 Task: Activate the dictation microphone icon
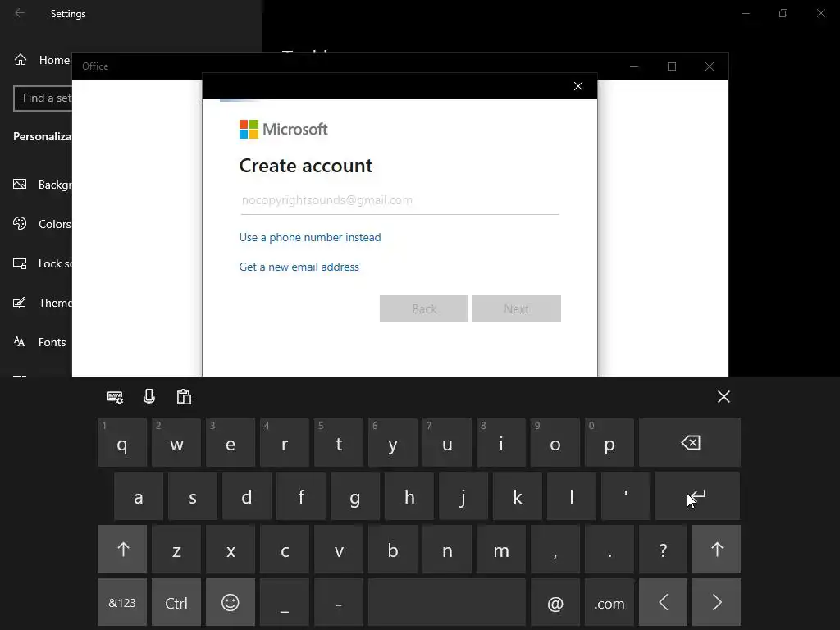coord(149,397)
